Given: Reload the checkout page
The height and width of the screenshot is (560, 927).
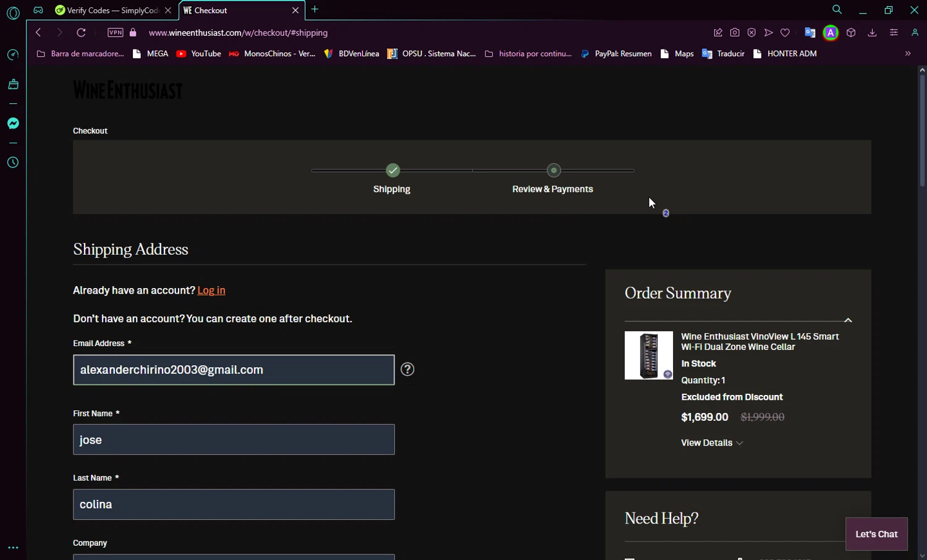Looking at the screenshot, I should (x=81, y=33).
